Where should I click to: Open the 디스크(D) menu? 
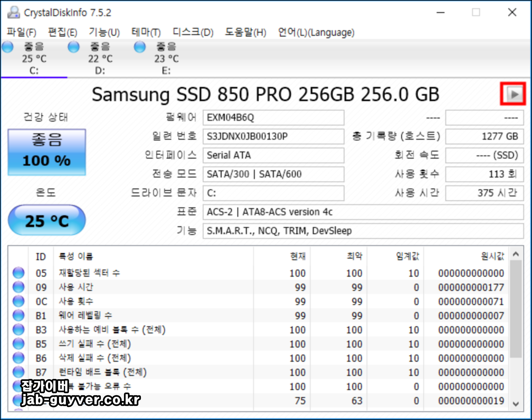click(x=193, y=32)
